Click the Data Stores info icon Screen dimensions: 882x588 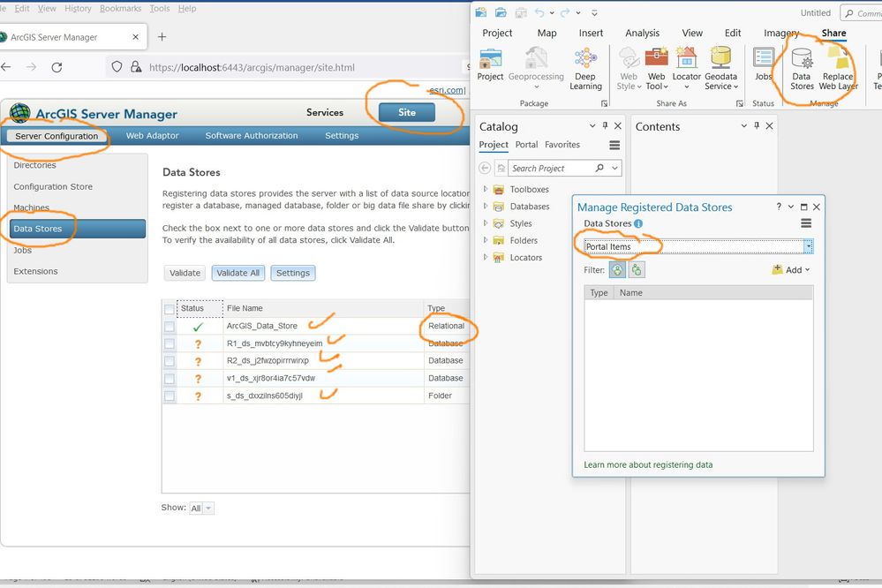point(637,223)
